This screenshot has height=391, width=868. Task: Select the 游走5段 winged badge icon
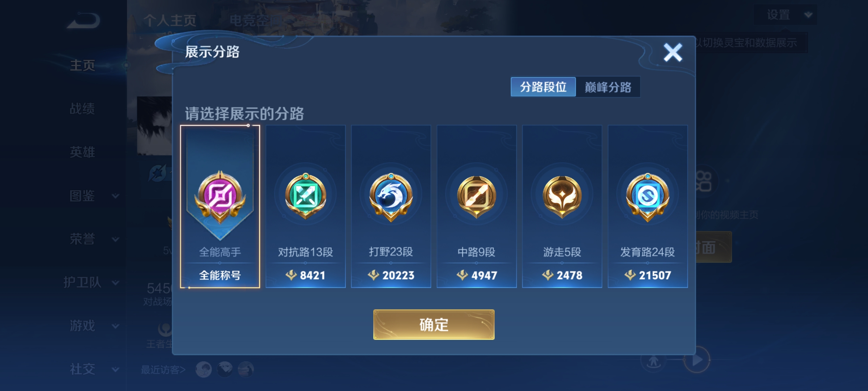click(x=562, y=197)
